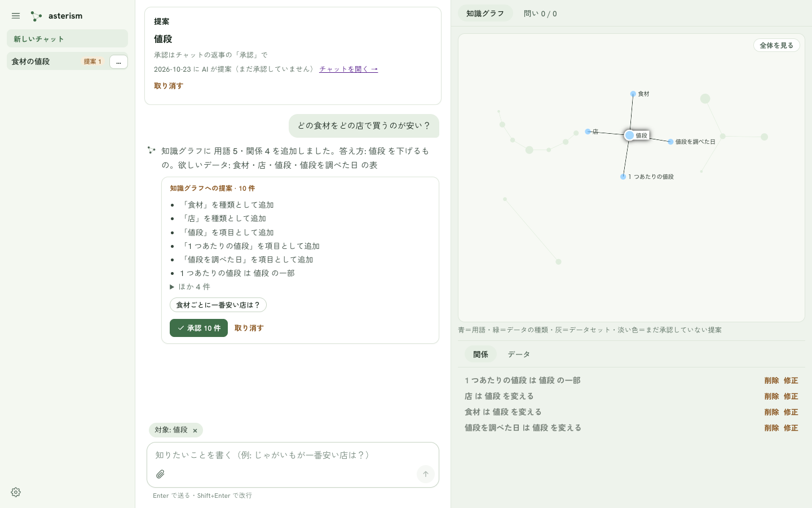Focus the chat message input field
This screenshot has height=508, width=812.
click(293, 456)
